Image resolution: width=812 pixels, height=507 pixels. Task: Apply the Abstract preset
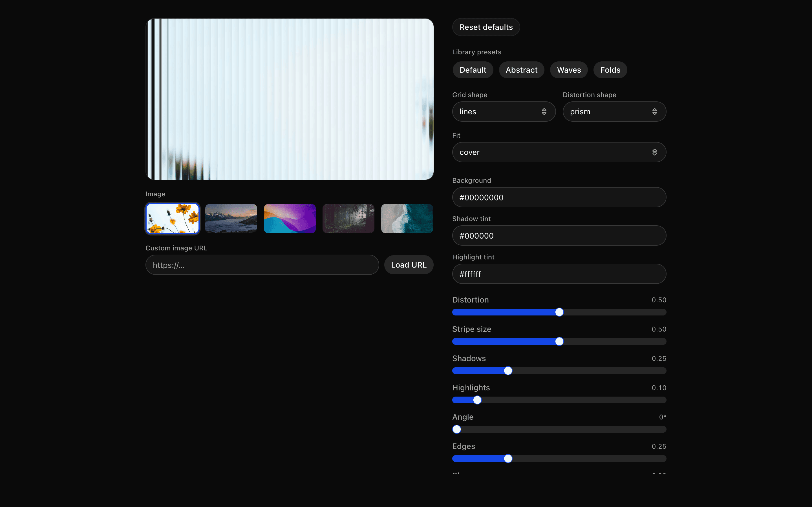tap(521, 70)
